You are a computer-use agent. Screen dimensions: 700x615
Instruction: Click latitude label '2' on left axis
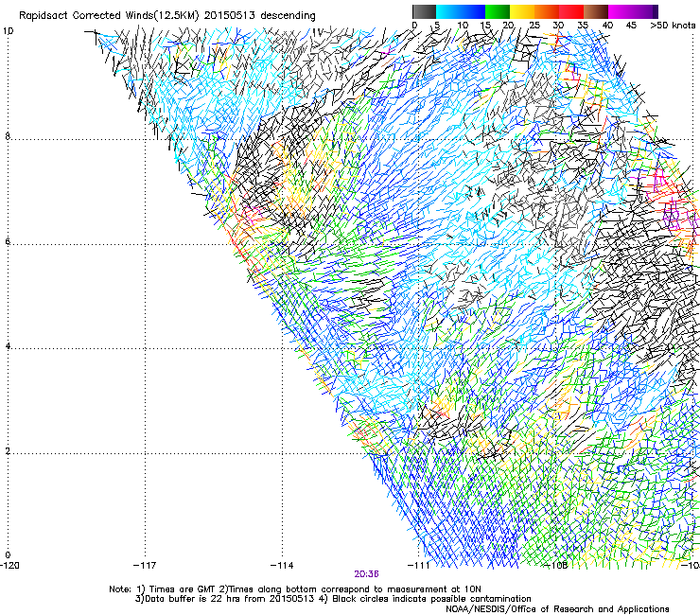point(8,451)
